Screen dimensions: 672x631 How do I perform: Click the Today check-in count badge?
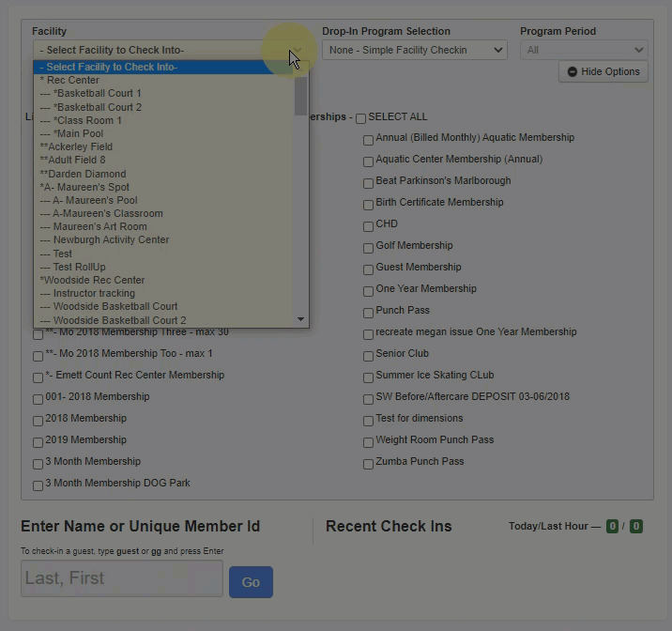point(612,527)
